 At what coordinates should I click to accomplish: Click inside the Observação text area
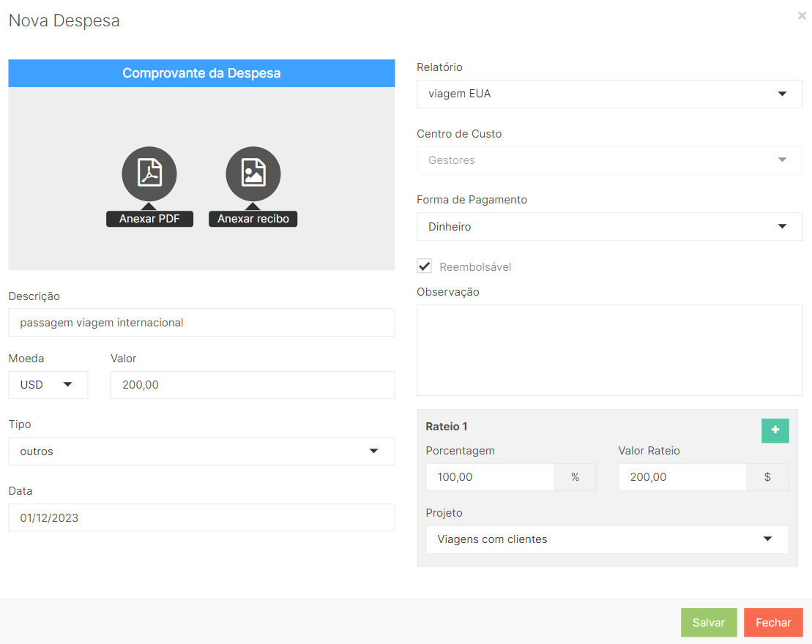pyautogui.click(x=609, y=351)
